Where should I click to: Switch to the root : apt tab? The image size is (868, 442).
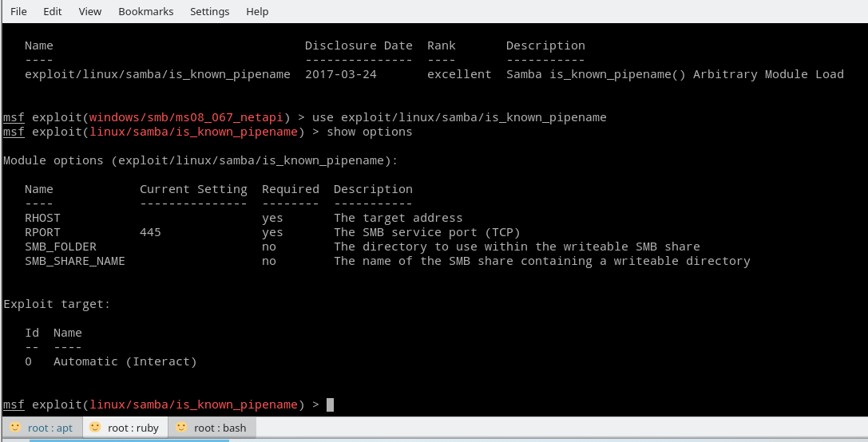[42, 428]
